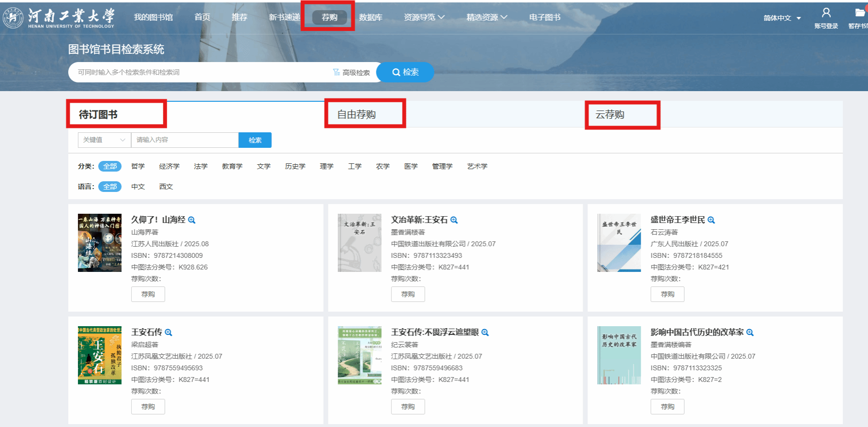Open 数据库 in the top navigation

coord(371,17)
